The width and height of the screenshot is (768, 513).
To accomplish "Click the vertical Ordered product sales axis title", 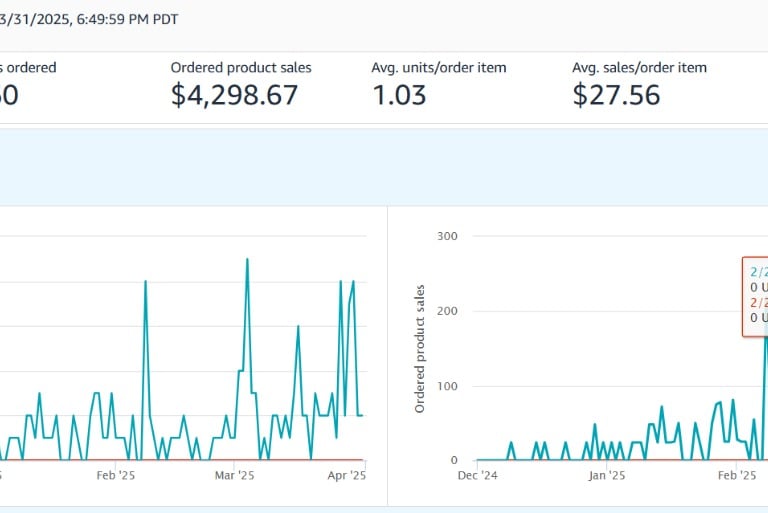I will coord(420,348).
